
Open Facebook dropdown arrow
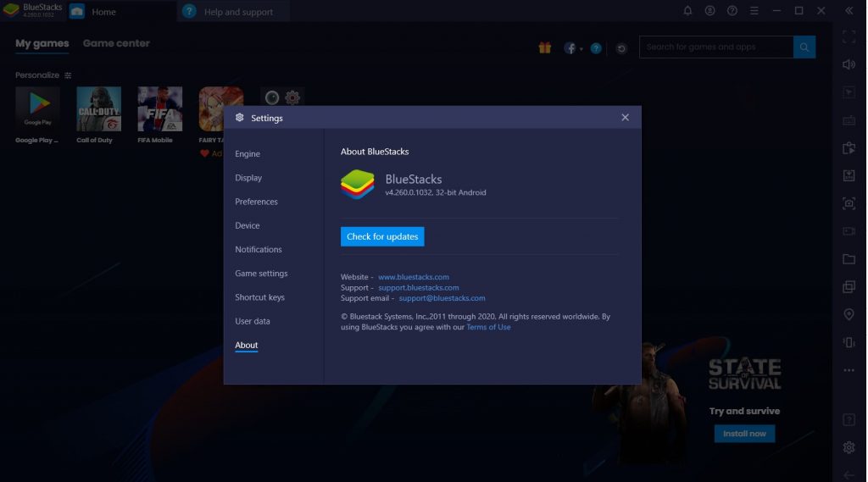click(x=581, y=49)
